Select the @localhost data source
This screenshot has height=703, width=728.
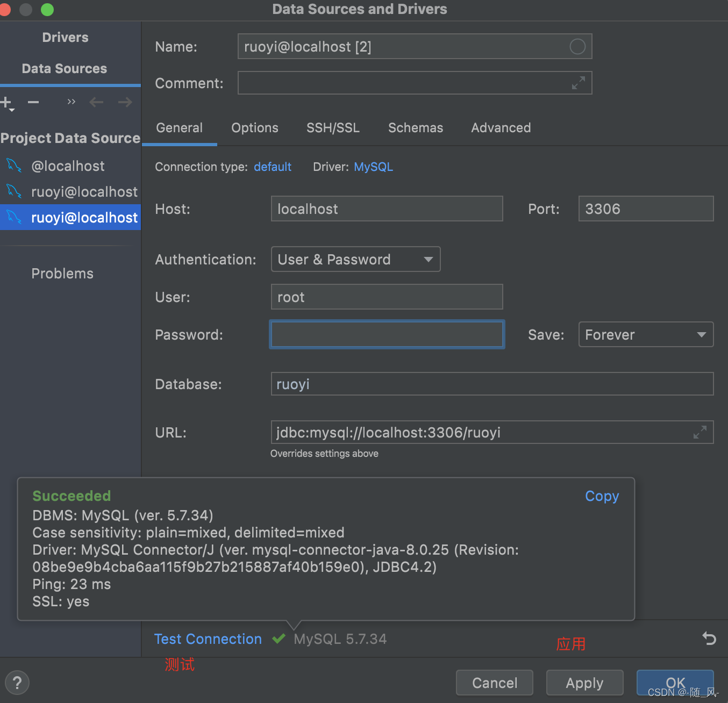point(70,166)
